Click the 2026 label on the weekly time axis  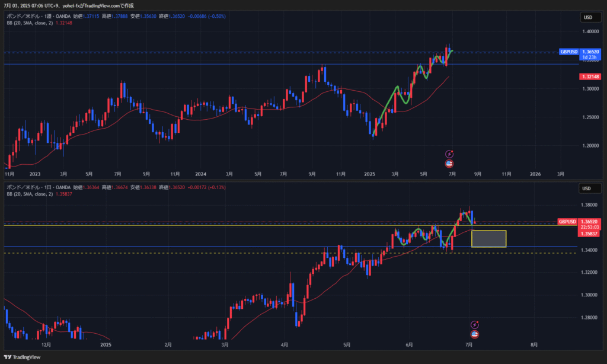pos(535,174)
